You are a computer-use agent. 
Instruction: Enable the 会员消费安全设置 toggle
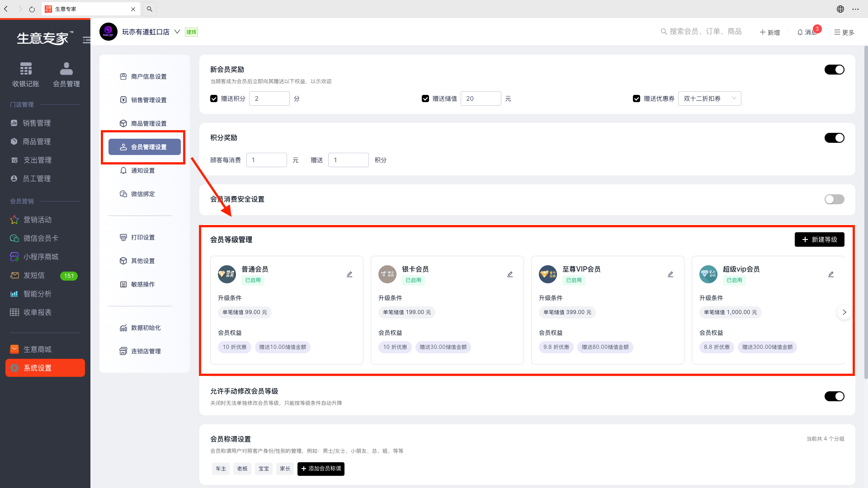click(834, 199)
